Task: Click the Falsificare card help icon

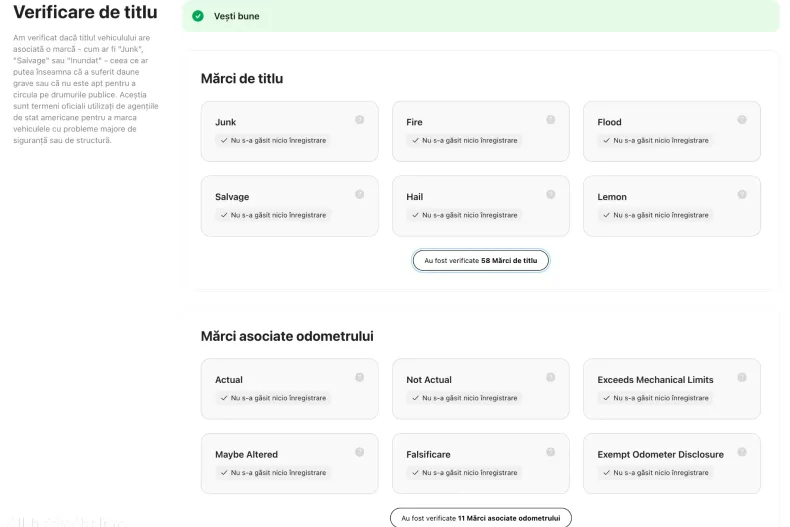Action: coord(550,452)
